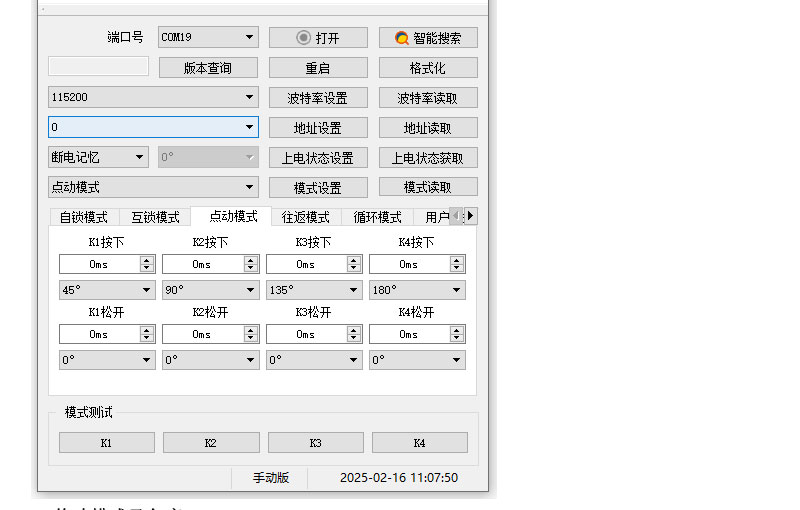Screen dimensions: 800x510
Task: Click the 格式化 format button
Action: 428,68
